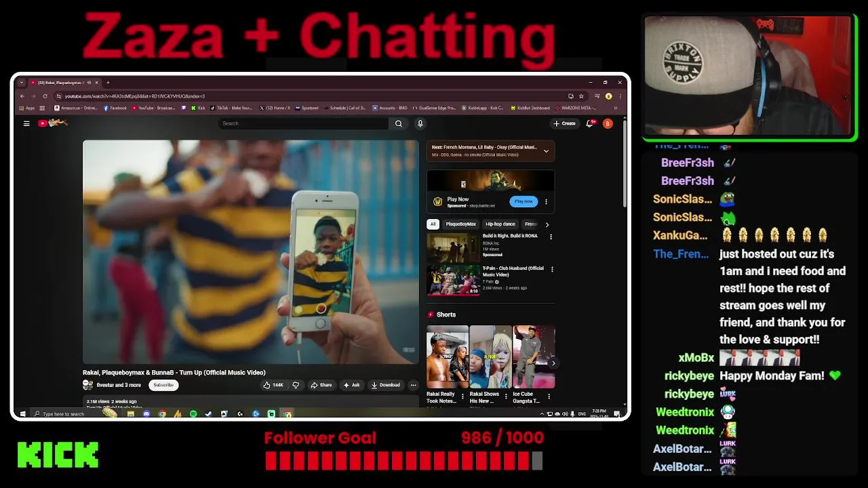Open the YouTube account avatar menu

(x=608, y=123)
